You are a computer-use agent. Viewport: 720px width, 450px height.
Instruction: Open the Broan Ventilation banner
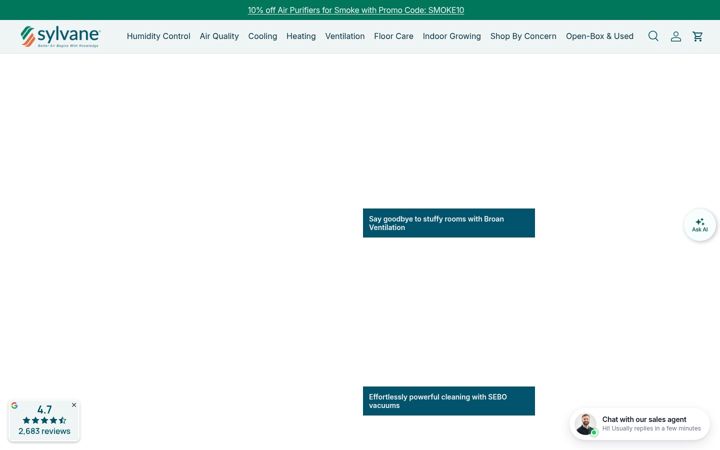(x=449, y=223)
